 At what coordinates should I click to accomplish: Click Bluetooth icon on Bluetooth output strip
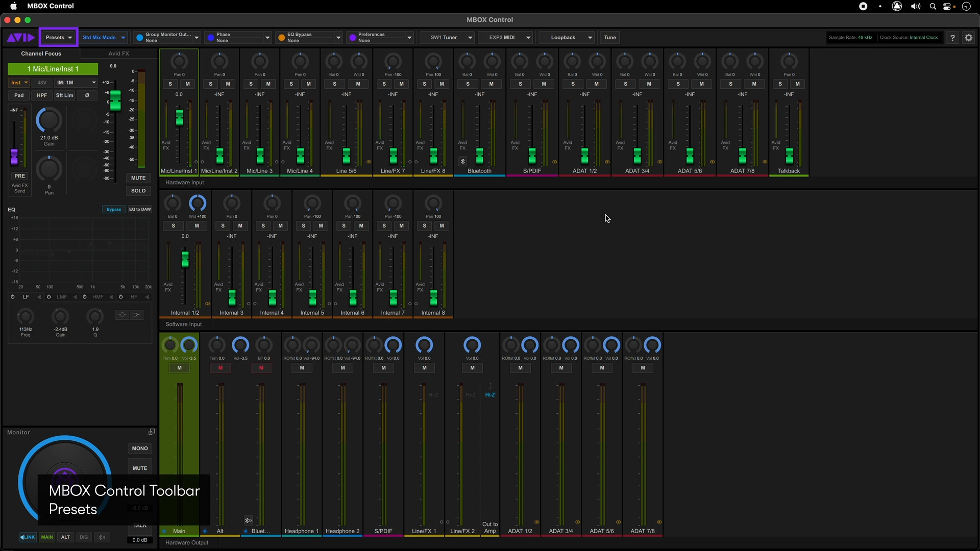248,520
